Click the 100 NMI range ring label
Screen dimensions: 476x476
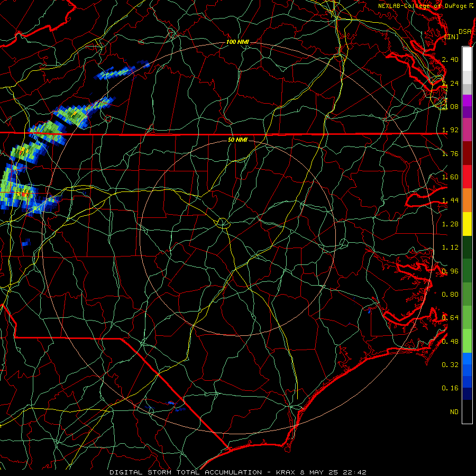pyautogui.click(x=237, y=42)
